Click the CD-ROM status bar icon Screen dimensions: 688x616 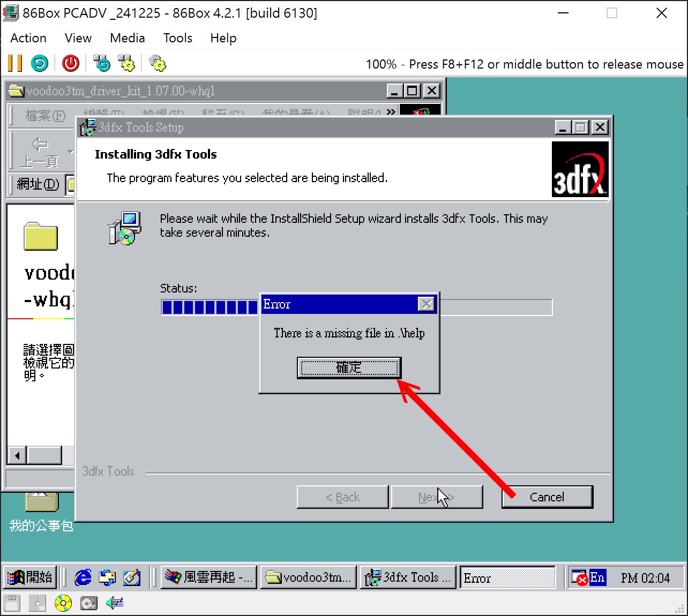pos(63,603)
